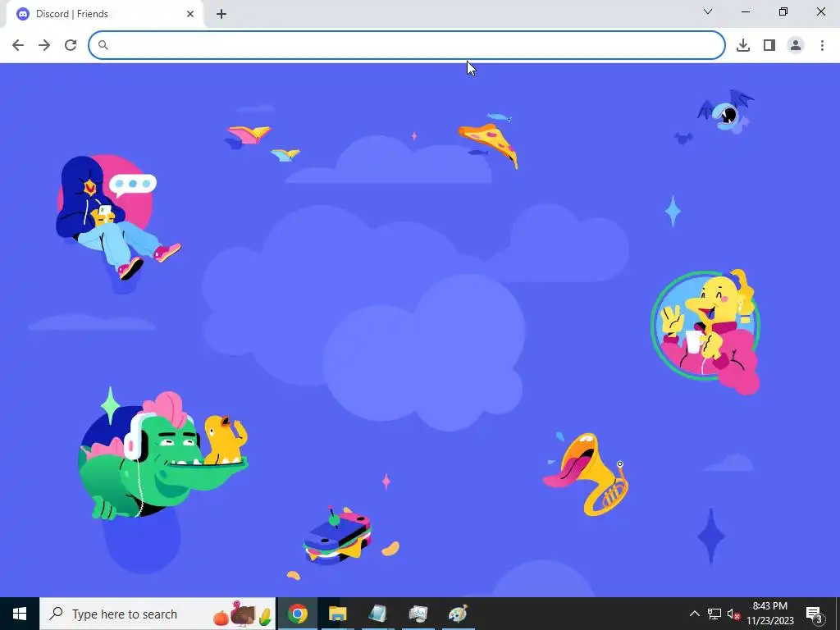Screen dimensions: 840x630
Task: Expand the tab search dropdown arrow
Action: tap(708, 11)
